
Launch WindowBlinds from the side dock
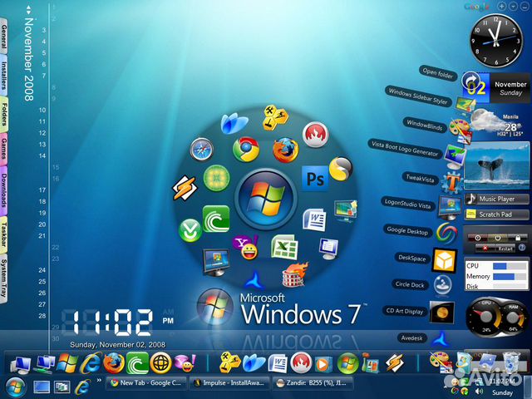tap(460, 131)
